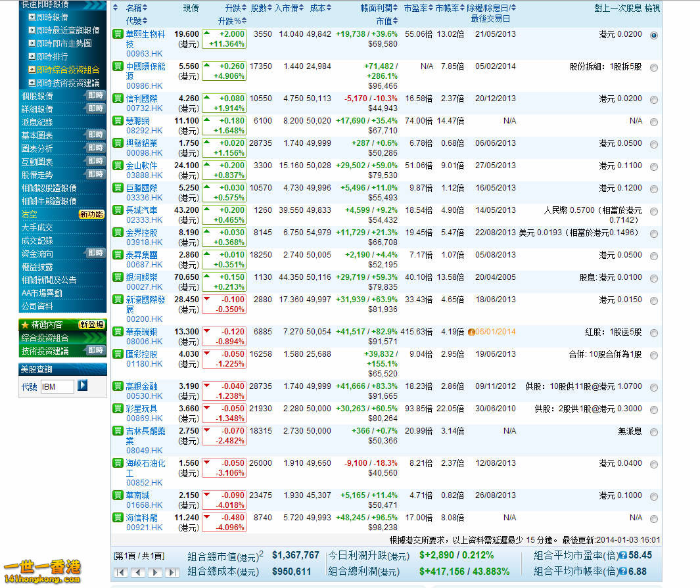Open 派息紀錄 in the sidebar
700x588 pixels.
coord(37,122)
